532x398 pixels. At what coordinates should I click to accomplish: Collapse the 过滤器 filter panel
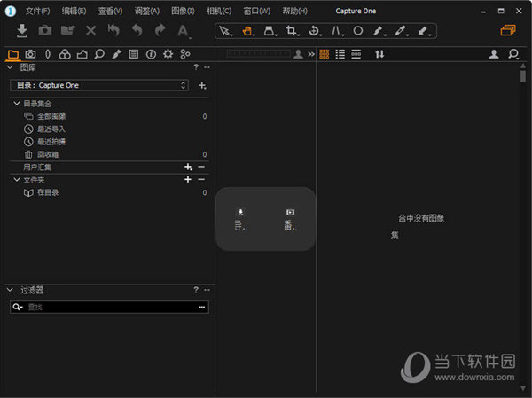pyautogui.click(x=10, y=290)
